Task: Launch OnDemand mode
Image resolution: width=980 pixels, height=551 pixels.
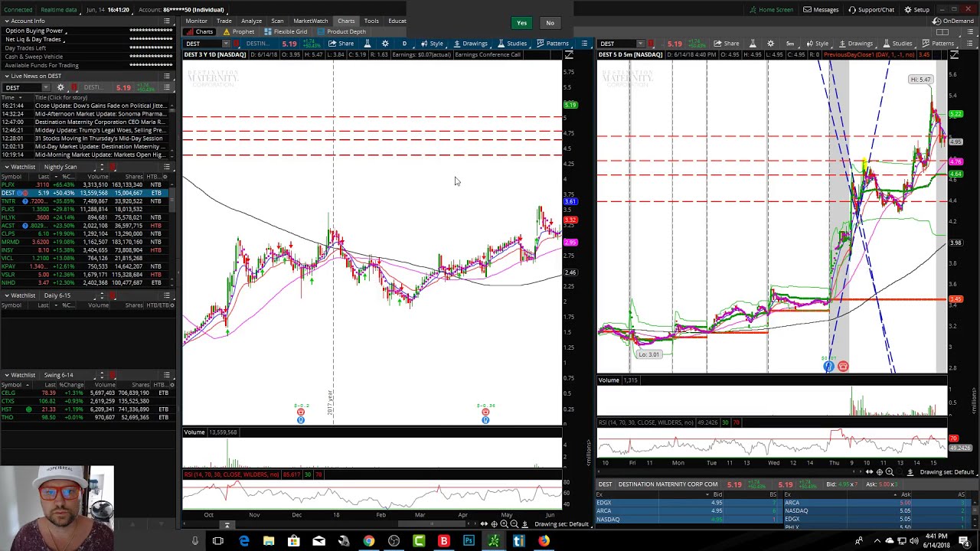Action: 953,21
